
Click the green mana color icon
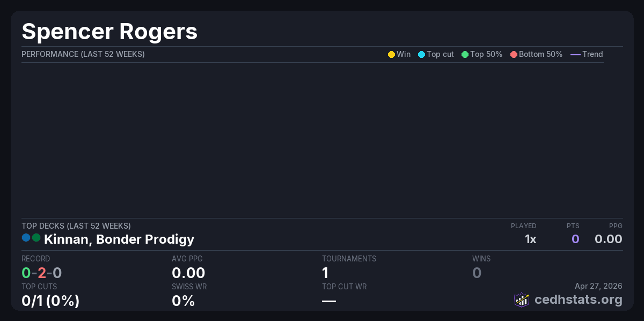click(36, 238)
